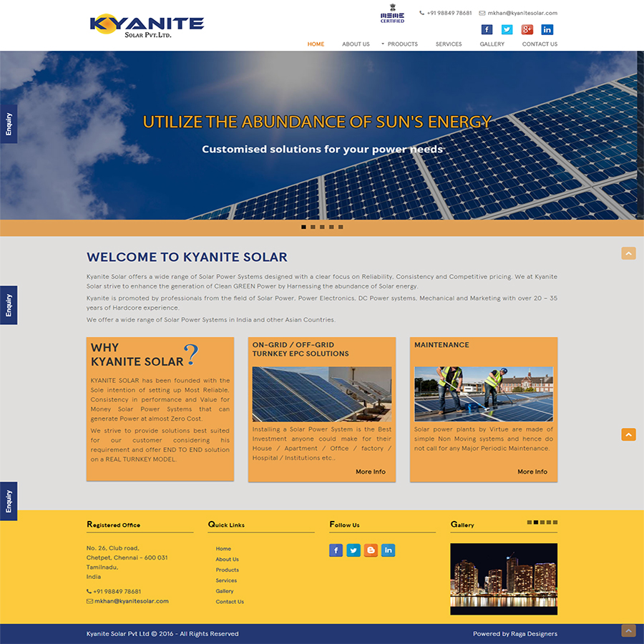Click the MAINTENANCE card heading
644x644 pixels.
click(441, 345)
